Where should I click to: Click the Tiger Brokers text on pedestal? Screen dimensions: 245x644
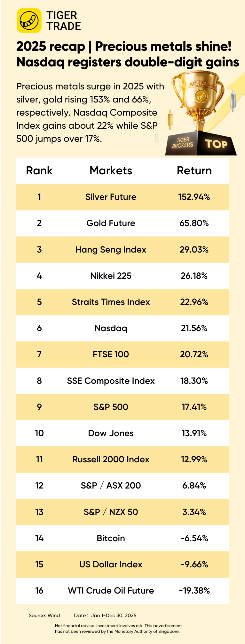pyautogui.click(x=183, y=143)
